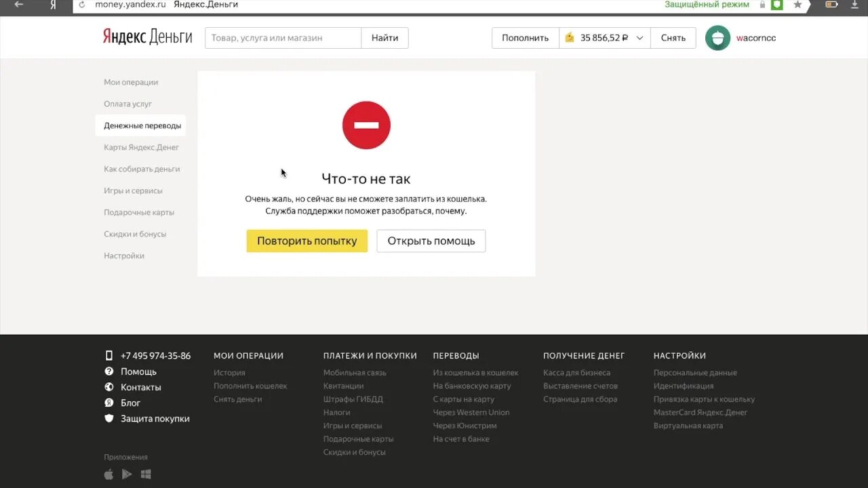Open Квитанции footer link
The height and width of the screenshot is (488, 868).
tap(343, 386)
